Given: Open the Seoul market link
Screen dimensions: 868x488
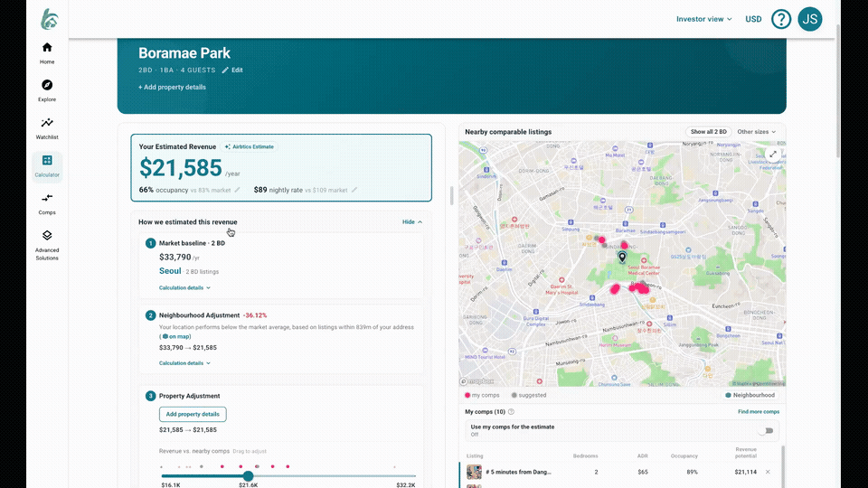Looking at the screenshot, I should 170,271.
